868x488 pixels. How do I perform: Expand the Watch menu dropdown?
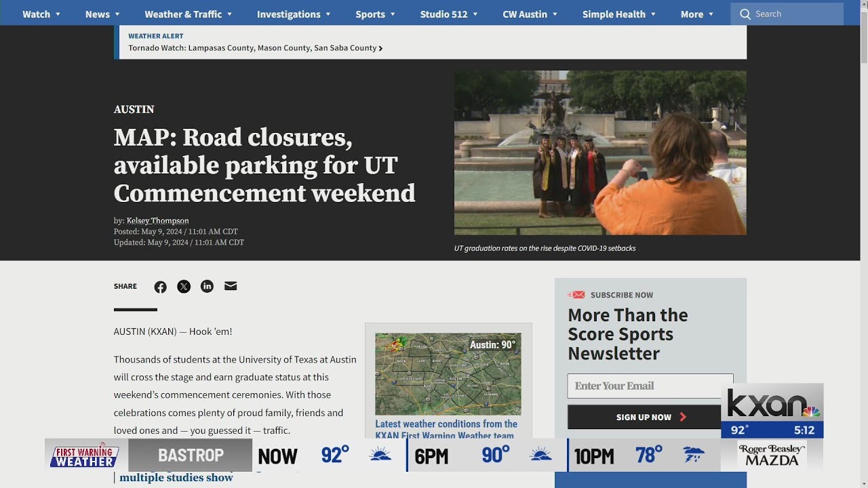coord(58,14)
